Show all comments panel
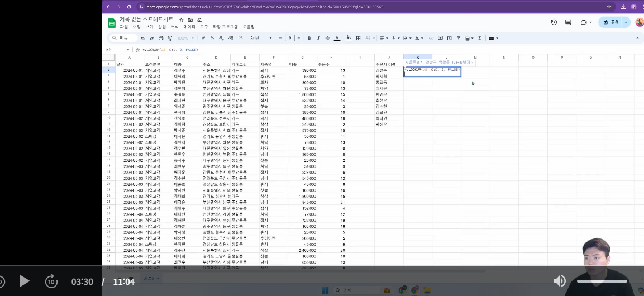 coord(569,22)
